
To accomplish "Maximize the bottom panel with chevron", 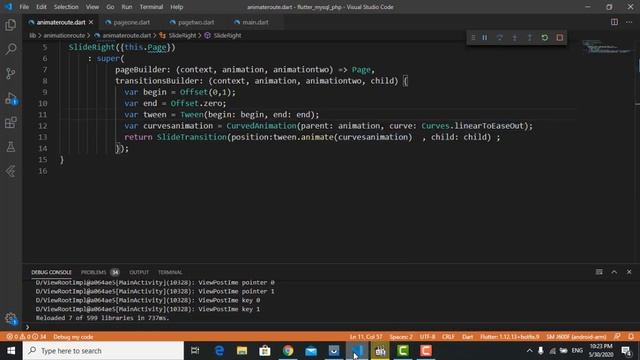I will coord(614,272).
